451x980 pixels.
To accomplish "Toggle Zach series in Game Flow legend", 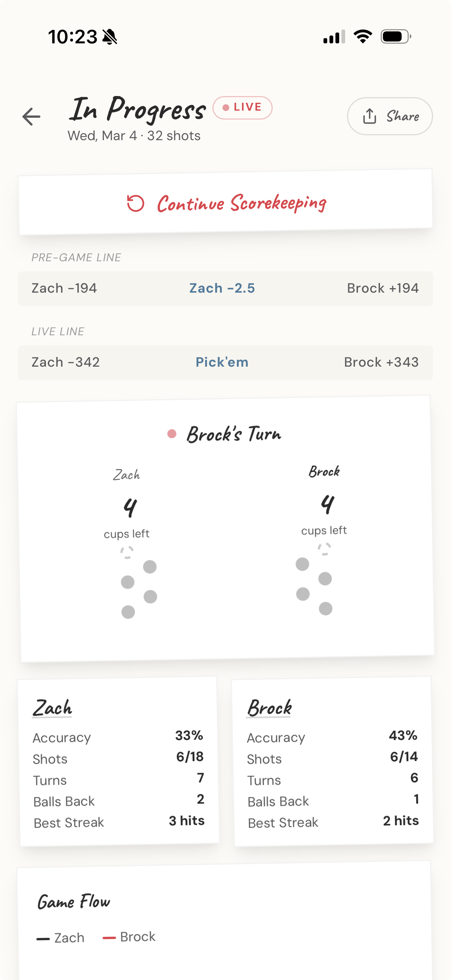I will point(61,938).
